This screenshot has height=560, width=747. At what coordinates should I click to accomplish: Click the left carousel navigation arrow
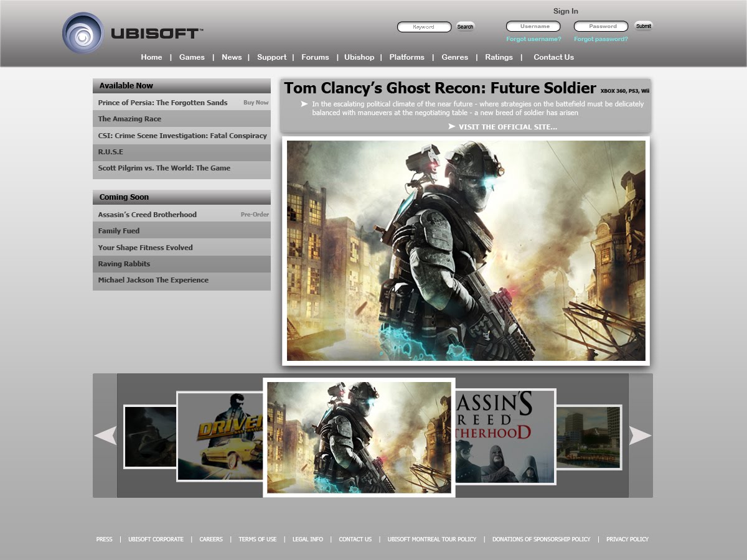(105, 436)
